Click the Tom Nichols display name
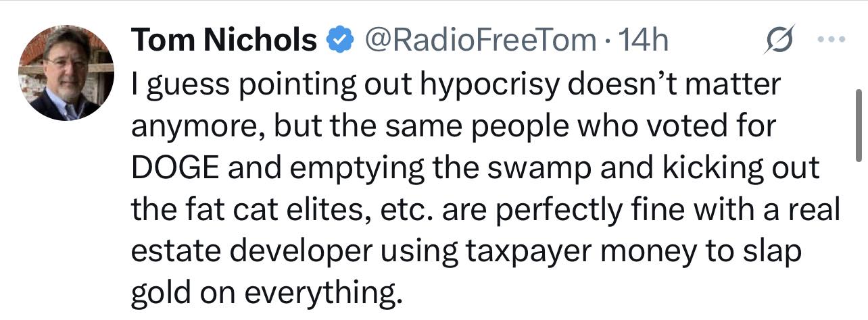Image resolution: width=868 pixels, height=320 pixels. 224,42
